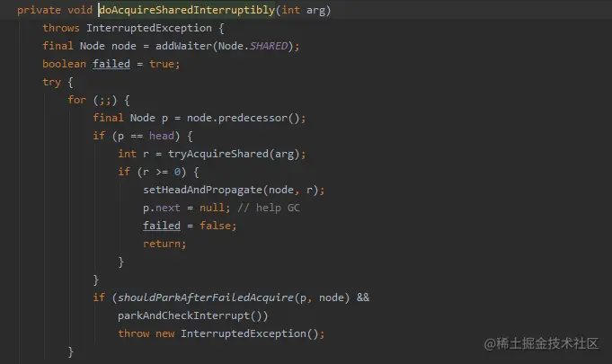The image size is (612, 364).
Task: Click 'InterruptedException' in the throws clause
Action: [149, 28]
